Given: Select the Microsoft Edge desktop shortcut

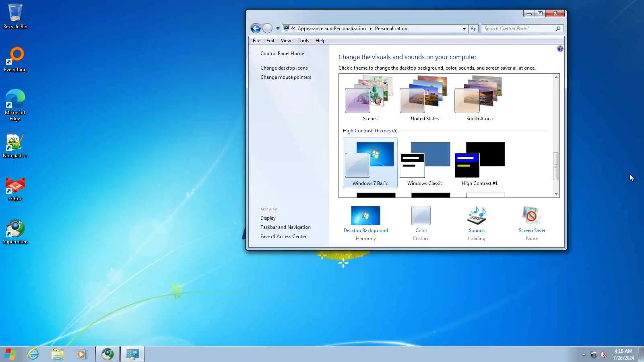Looking at the screenshot, I should [15, 105].
